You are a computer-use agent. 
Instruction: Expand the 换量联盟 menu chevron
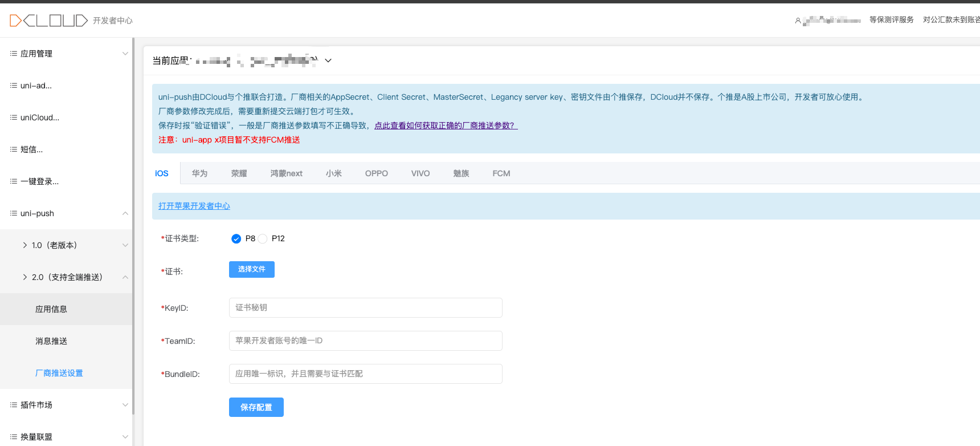(x=125, y=437)
